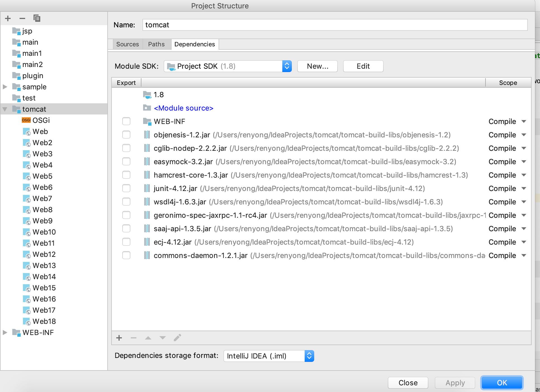
Task: Check export box for WEB-INF
Action: coord(126,121)
